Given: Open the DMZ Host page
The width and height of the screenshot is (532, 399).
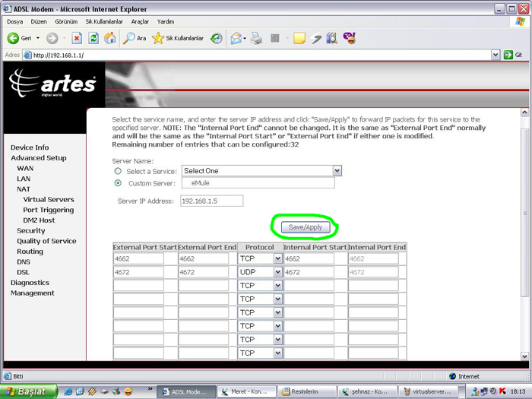Looking at the screenshot, I should [x=39, y=220].
